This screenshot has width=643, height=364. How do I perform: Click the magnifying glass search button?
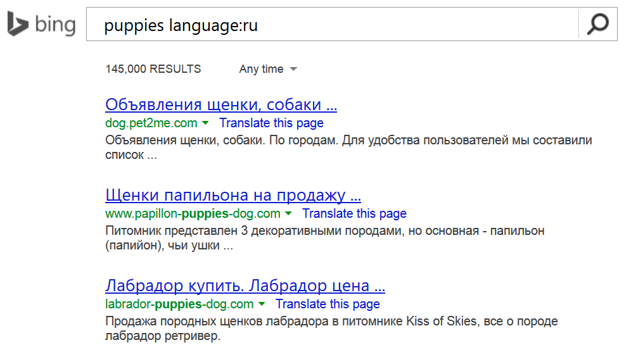pos(597,24)
